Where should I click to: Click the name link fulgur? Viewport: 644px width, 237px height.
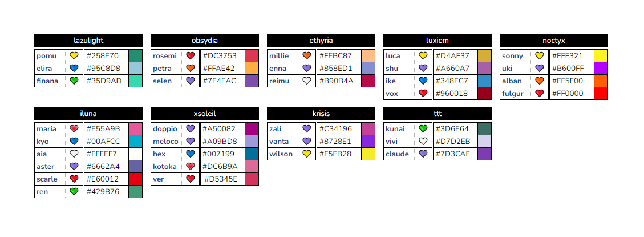pyautogui.click(x=513, y=94)
